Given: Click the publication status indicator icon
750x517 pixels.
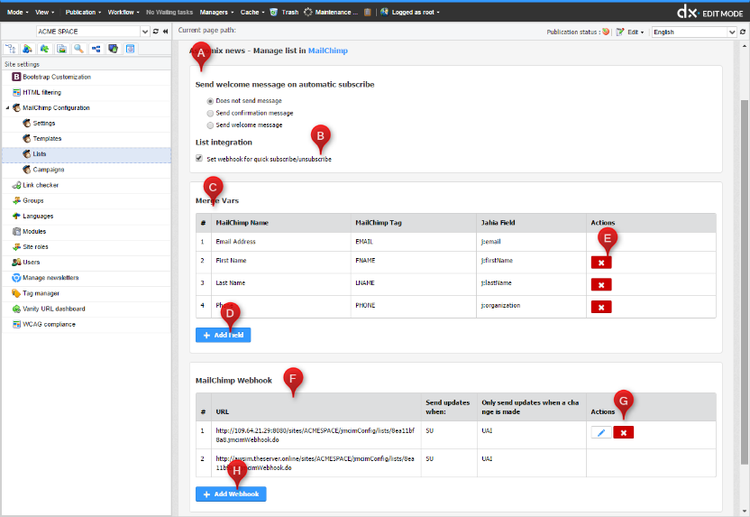Looking at the screenshot, I should (x=606, y=32).
